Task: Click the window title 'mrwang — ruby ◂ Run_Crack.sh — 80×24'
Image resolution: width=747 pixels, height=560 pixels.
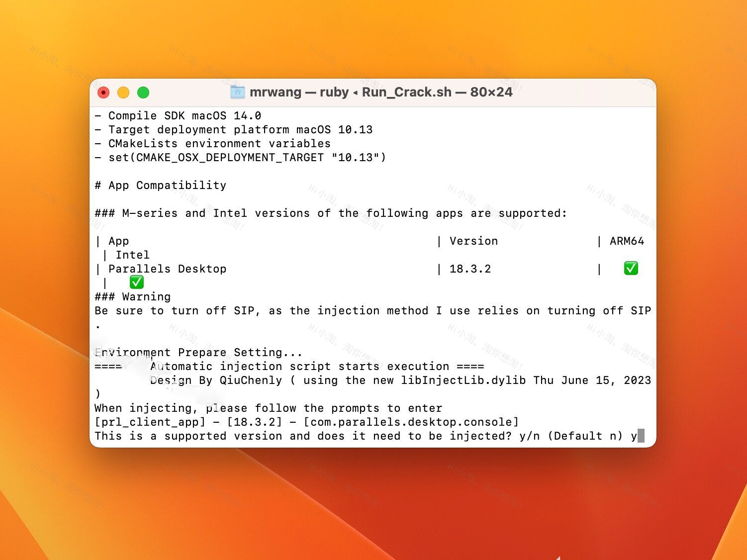Action: [x=381, y=92]
